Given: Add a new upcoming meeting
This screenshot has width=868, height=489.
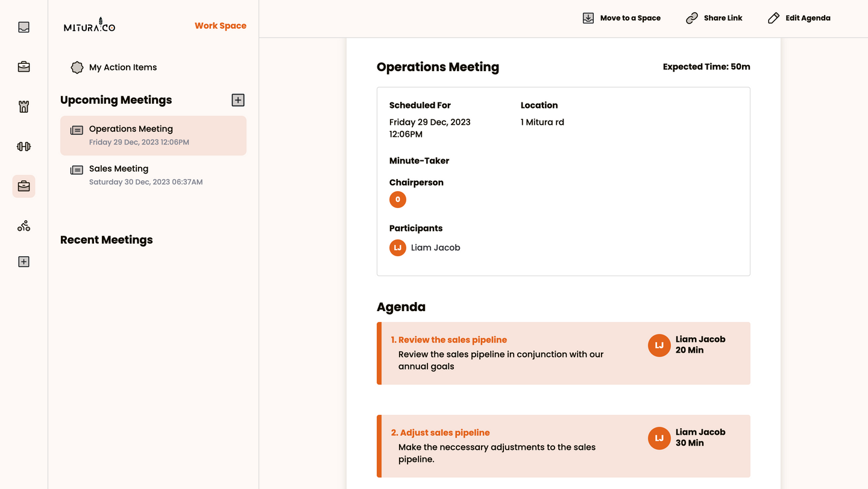Looking at the screenshot, I should pos(238,100).
